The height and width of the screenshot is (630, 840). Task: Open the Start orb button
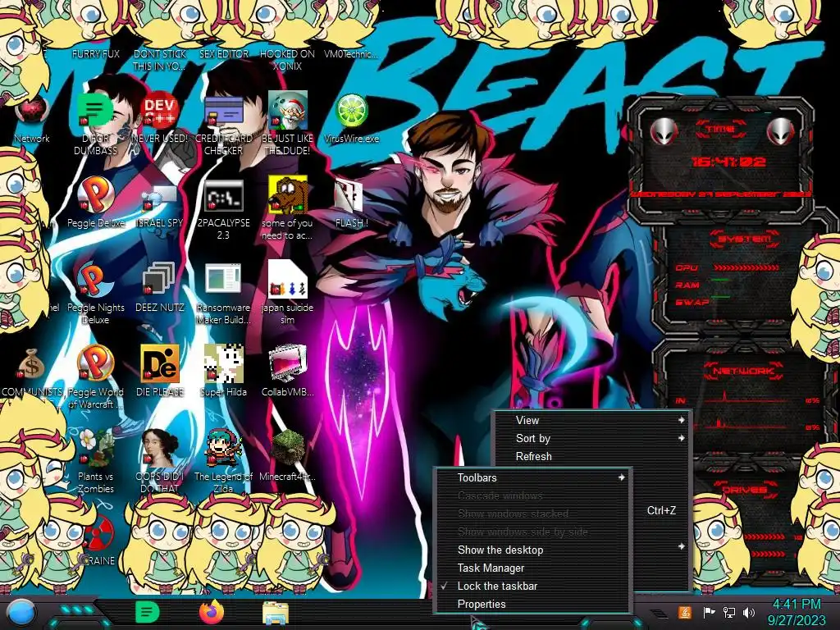tap(22, 613)
